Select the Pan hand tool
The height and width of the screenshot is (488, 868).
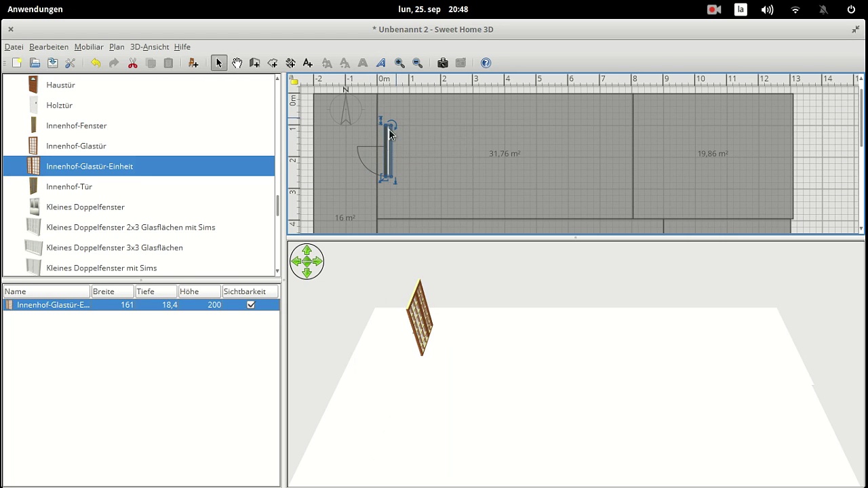[x=237, y=63]
